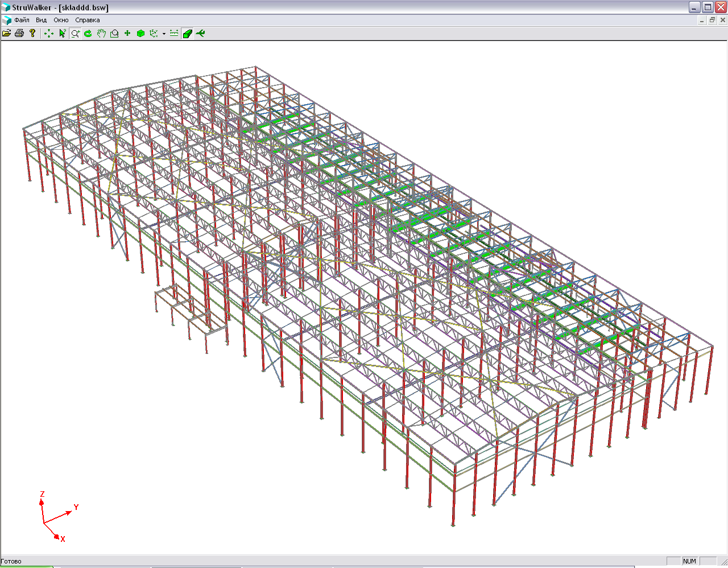Click the green ruler measurement icon
Viewport: 728px width, 568px height.
click(x=174, y=34)
